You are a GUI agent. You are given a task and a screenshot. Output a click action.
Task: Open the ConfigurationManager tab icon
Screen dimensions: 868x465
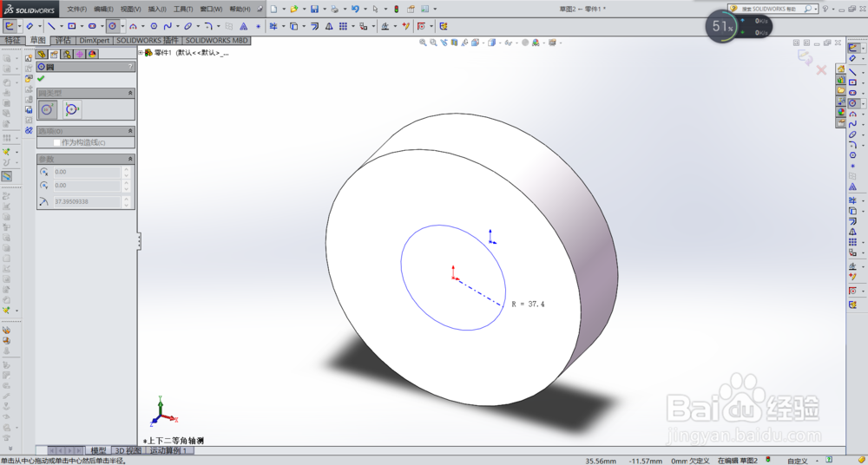pos(67,54)
